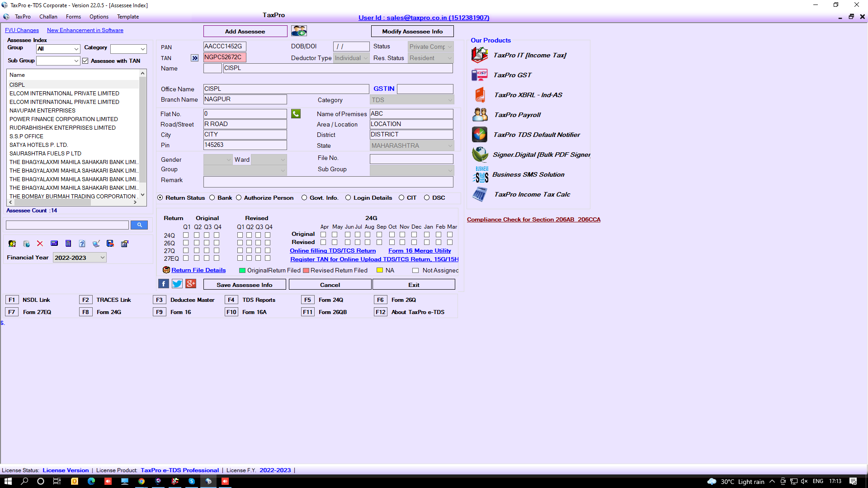The width and height of the screenshot is (868, 488).
Task: Click the green phone icon beside Flat No.
Action: [x=296, y=114]
